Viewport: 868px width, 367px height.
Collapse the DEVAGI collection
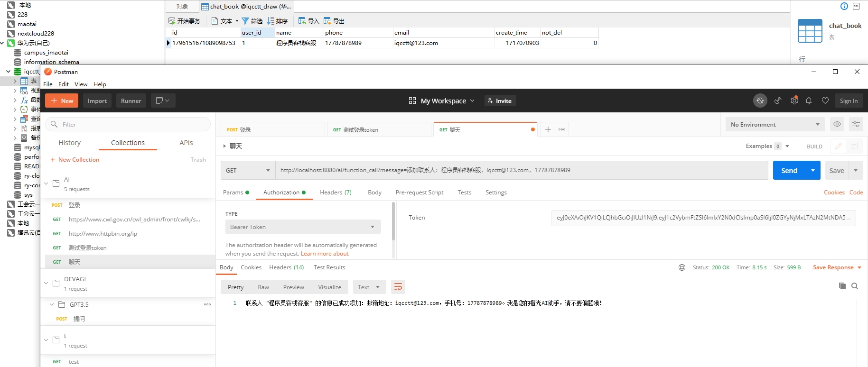point(46,283)
